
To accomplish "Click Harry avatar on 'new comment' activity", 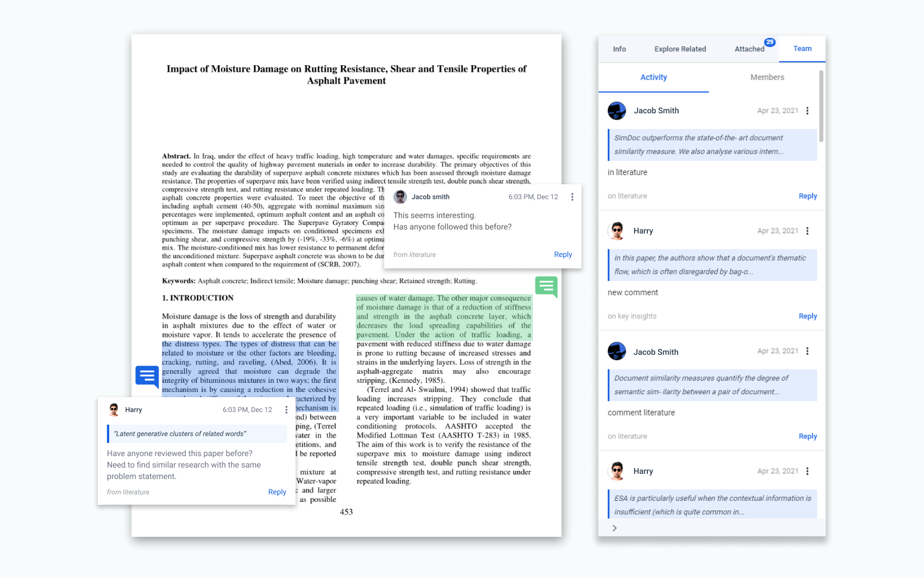I will tap(616, 231).
